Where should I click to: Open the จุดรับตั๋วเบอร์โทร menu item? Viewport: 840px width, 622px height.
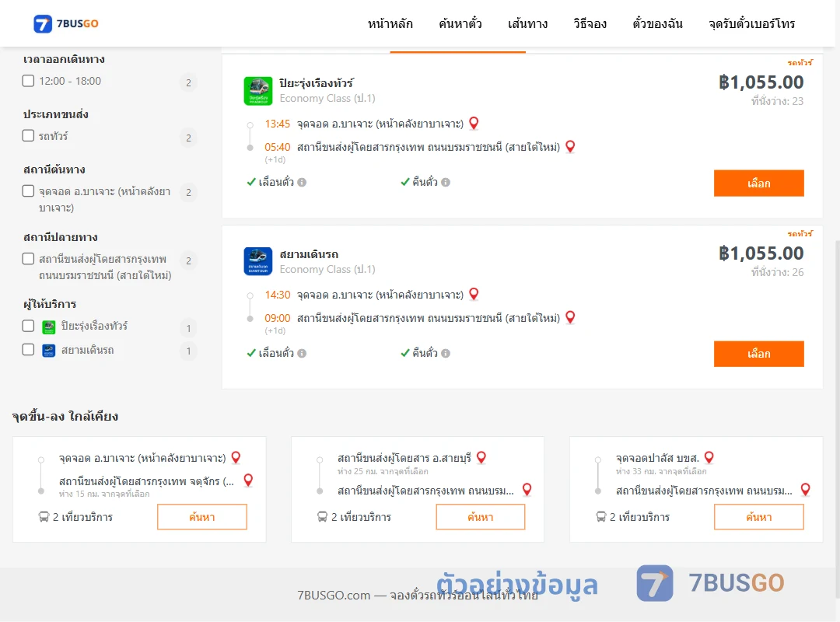click(751, 23)
